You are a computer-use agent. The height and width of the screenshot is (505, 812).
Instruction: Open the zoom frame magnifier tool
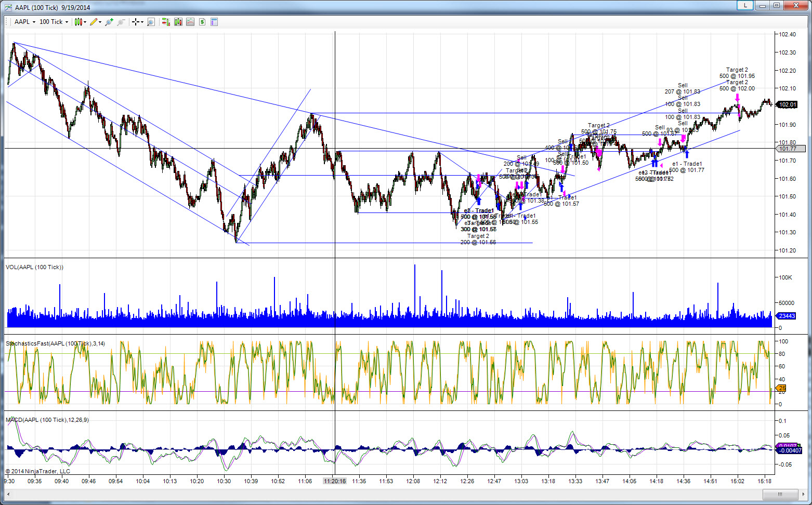[151, 22]
